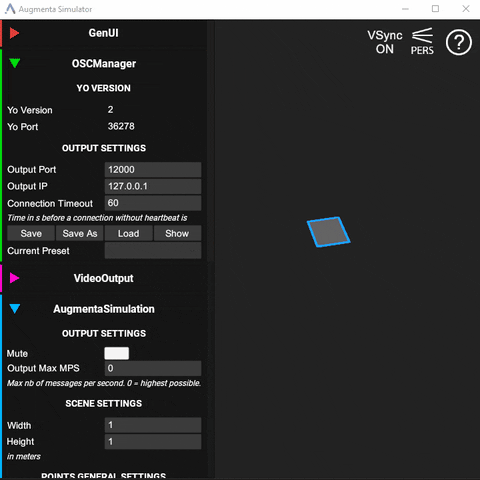
Task: Toggle the Mute checkbox
Action: 117,353
